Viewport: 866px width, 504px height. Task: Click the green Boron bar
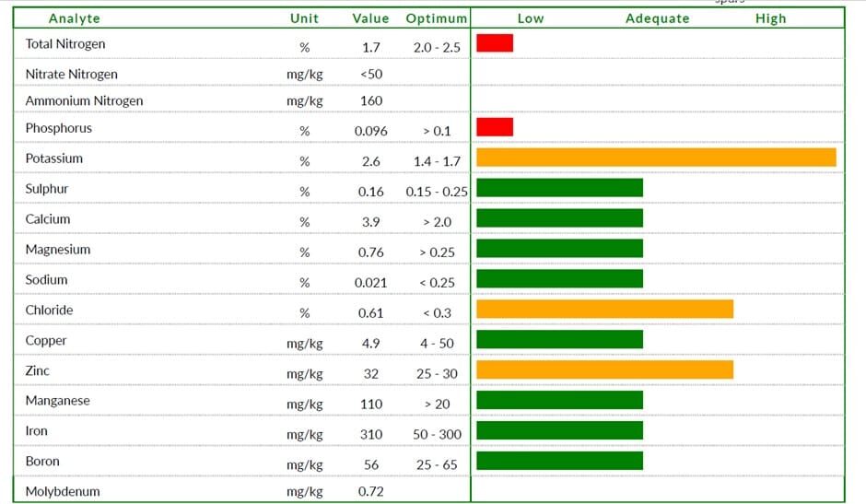tap(559, 461)
